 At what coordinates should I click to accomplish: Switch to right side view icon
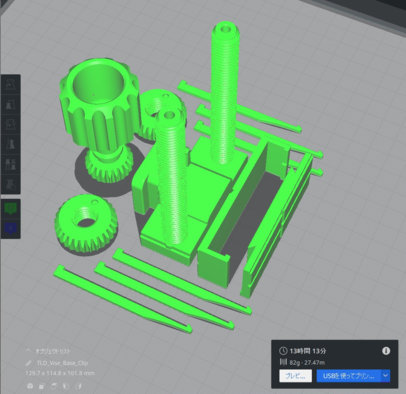point(78,386)
